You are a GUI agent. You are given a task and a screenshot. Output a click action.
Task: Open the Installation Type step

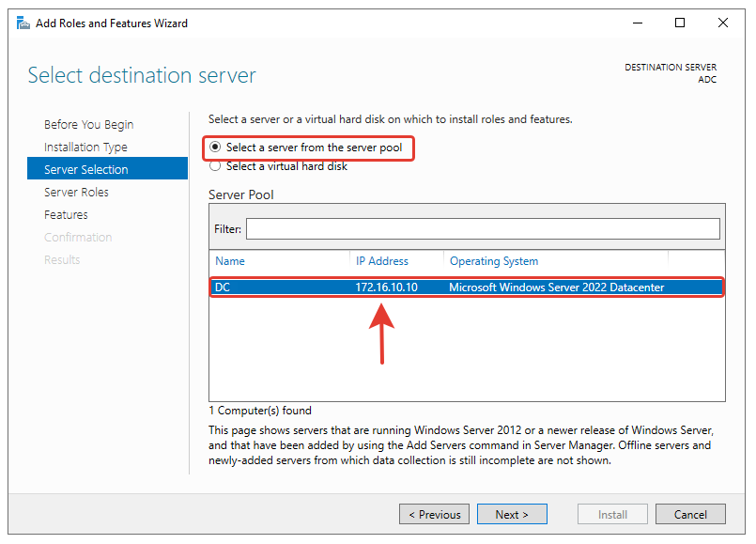[85, 148]
